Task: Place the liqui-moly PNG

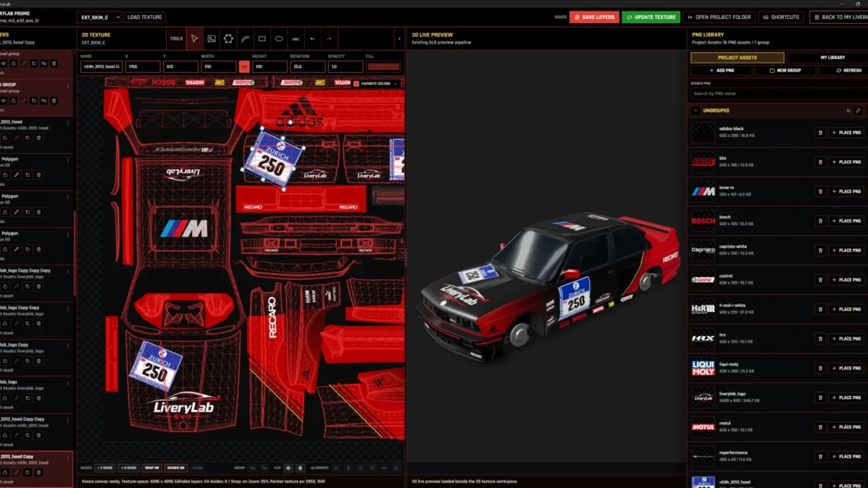Action: pyautogui.click(x=846, y=368)
